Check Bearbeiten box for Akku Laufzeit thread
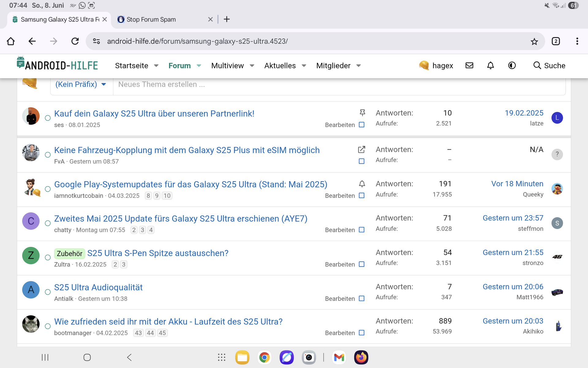The image size is (588, 368). pos(361,333)
